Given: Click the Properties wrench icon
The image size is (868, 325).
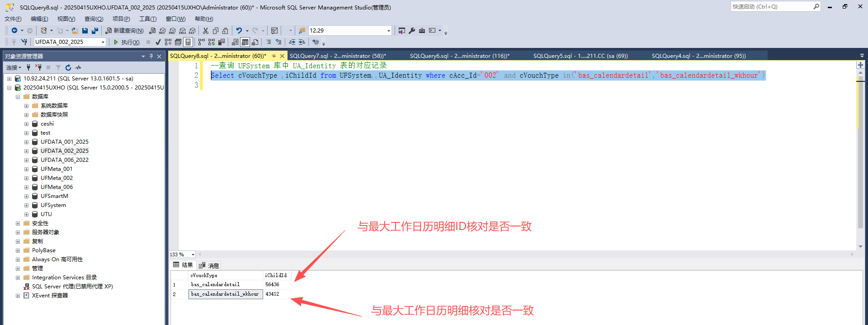Looking at the screenshot, I should 412,31.
